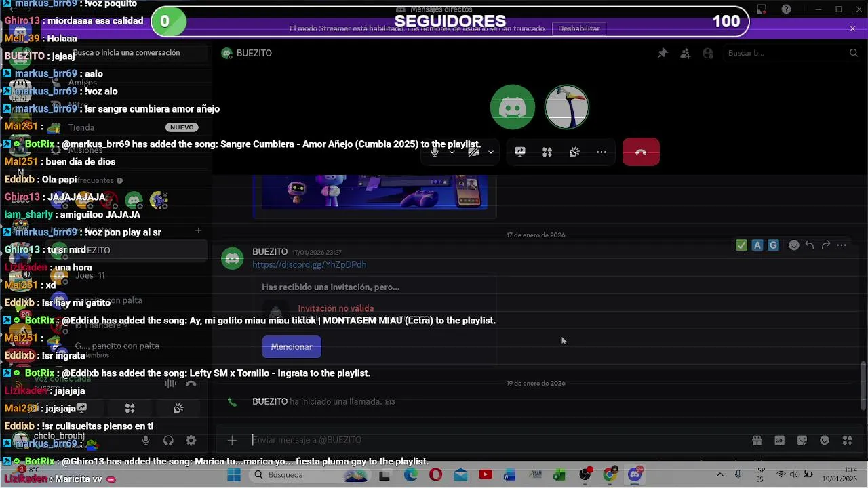Open Opera browser from the taskbar
Screen dimensions: 868x488
(x=435, y=475)
